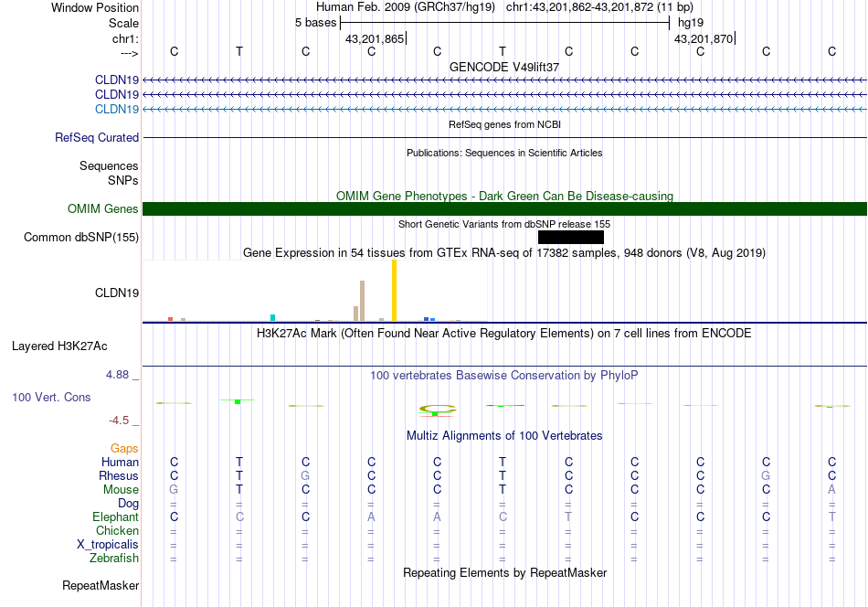Select the Chicken alignment row label
Screen dimensions: 868x607
tap(117, 530)
